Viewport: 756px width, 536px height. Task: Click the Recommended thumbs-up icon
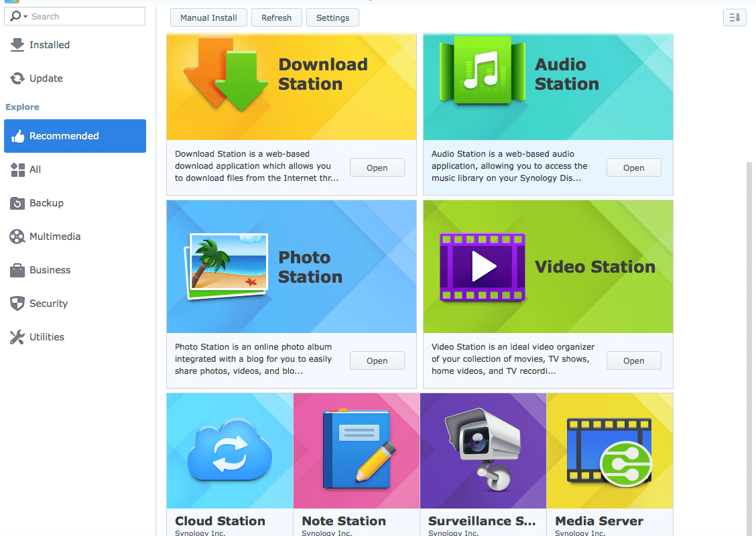(x=18, y=137)
